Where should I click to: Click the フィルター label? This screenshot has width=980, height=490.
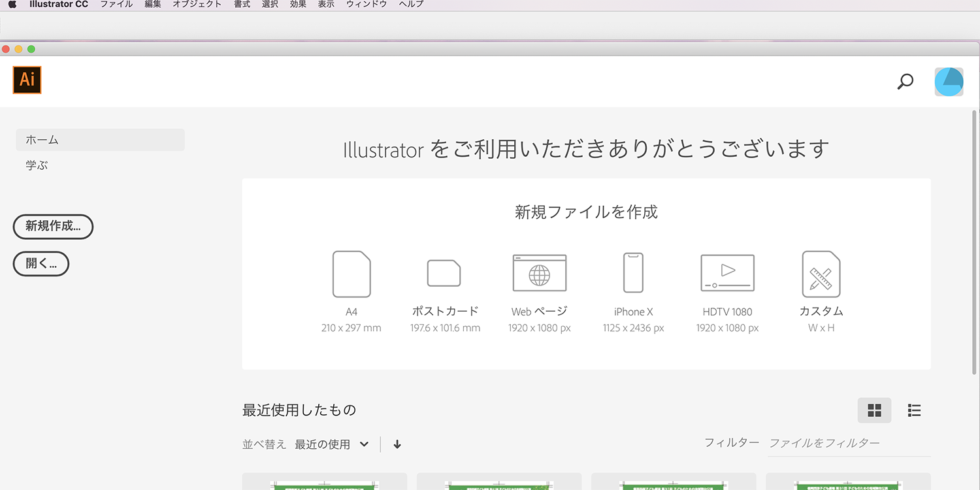pos(732,443)
